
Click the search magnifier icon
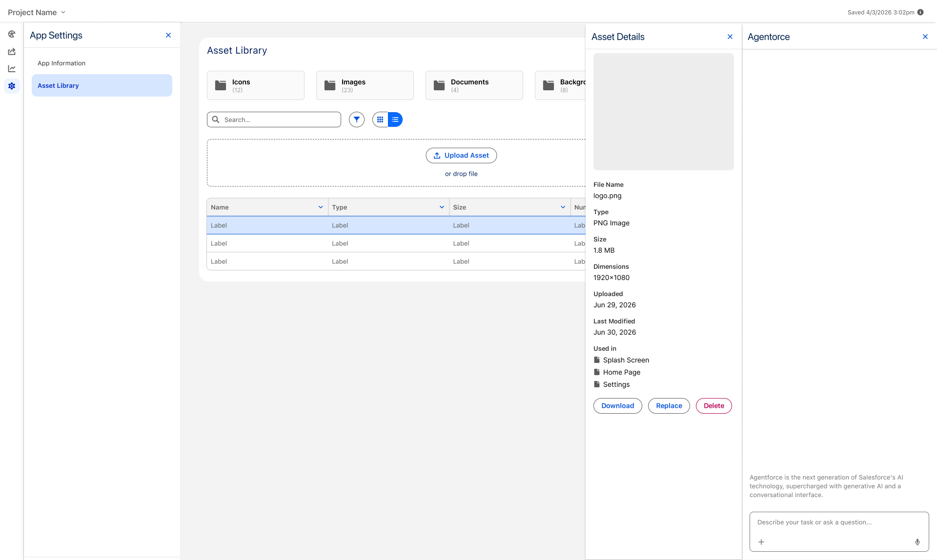pyautogui.click(x=216, y=120)
